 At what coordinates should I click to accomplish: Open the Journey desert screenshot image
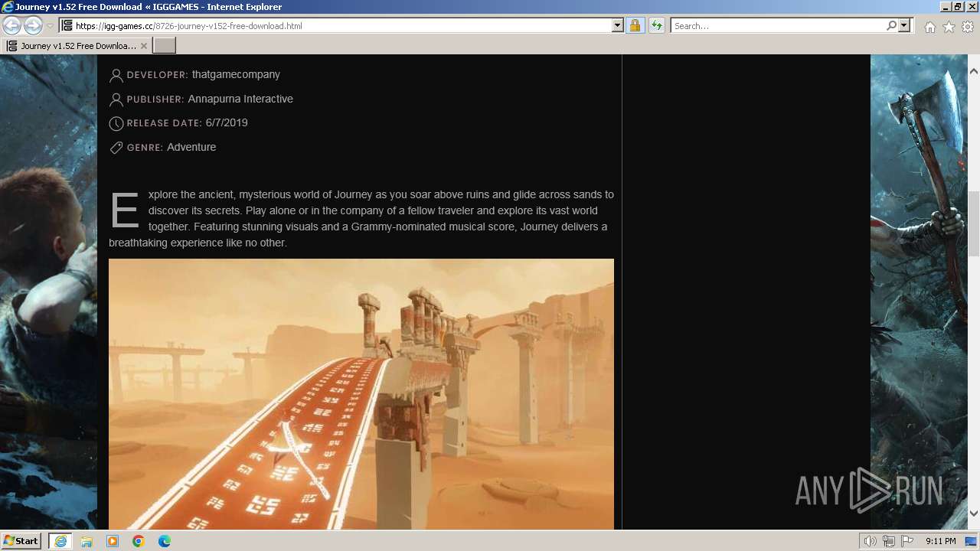click(361, 394)
